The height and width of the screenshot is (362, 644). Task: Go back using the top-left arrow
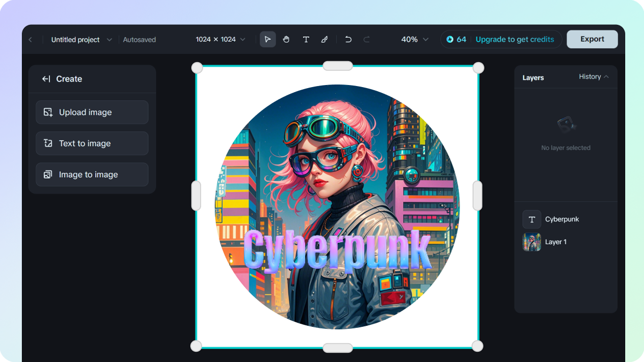click(x=30, y=40)
